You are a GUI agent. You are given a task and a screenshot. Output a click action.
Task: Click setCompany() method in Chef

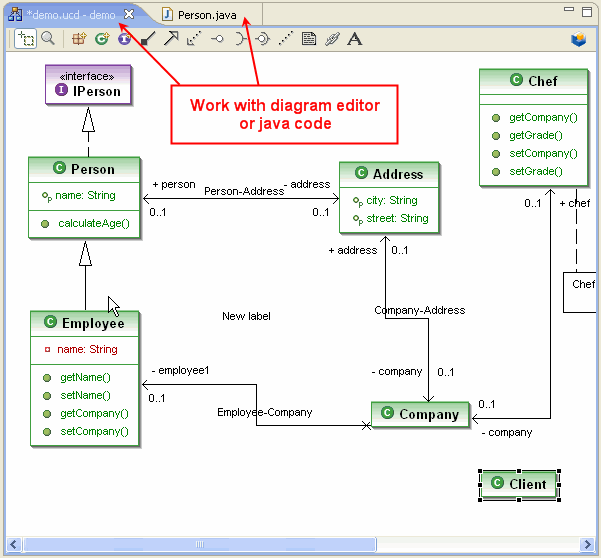pos(535,153)
